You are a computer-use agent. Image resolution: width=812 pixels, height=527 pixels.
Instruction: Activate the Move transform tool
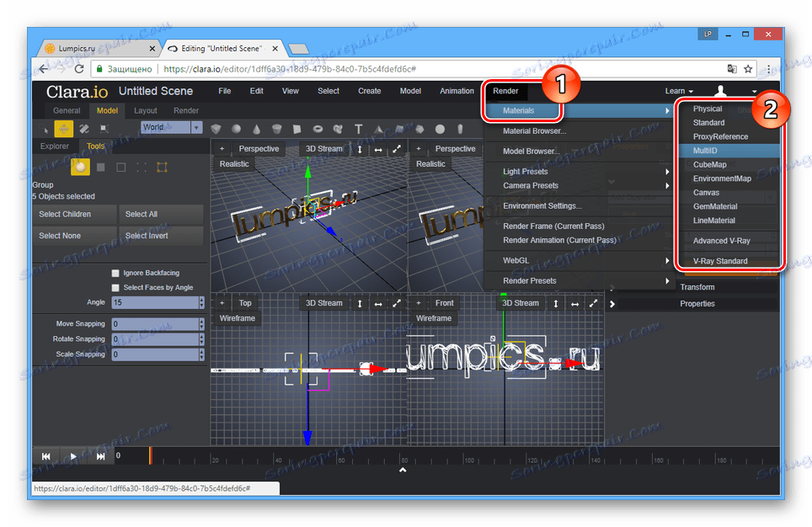click(x=64, y=129)
